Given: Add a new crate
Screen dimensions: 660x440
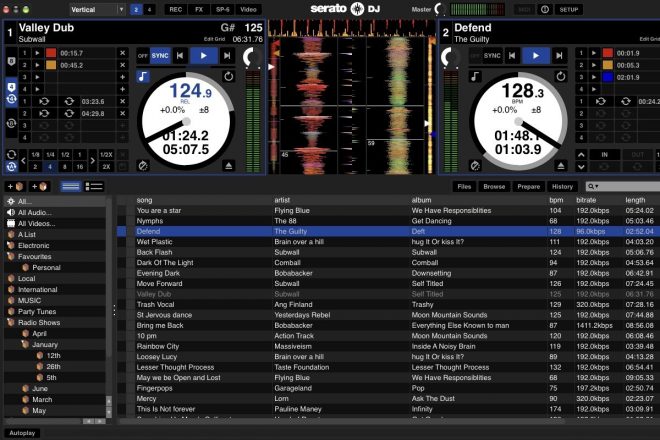Looking at the screenshot, I should coord(15,187).
